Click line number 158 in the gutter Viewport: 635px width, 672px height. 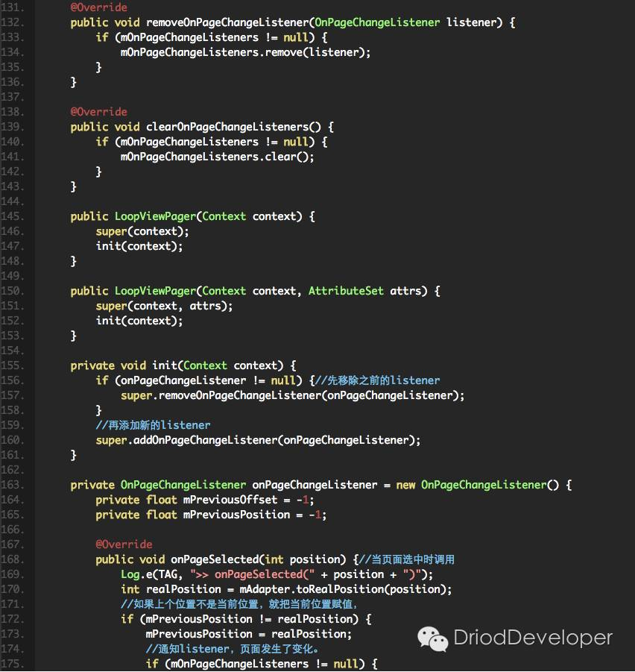pyautogui.click(x=12, y=410)
